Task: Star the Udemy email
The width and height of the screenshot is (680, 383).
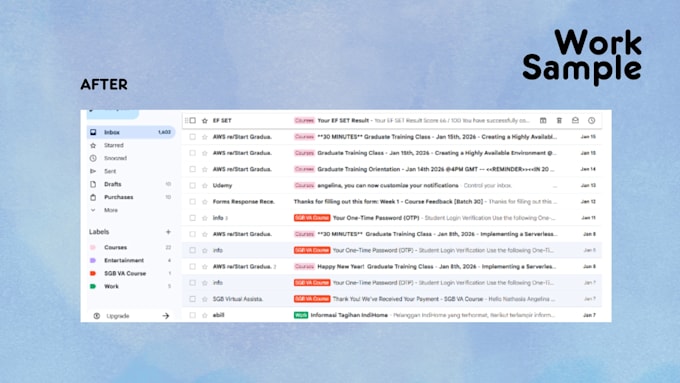Action: point(205,186)
